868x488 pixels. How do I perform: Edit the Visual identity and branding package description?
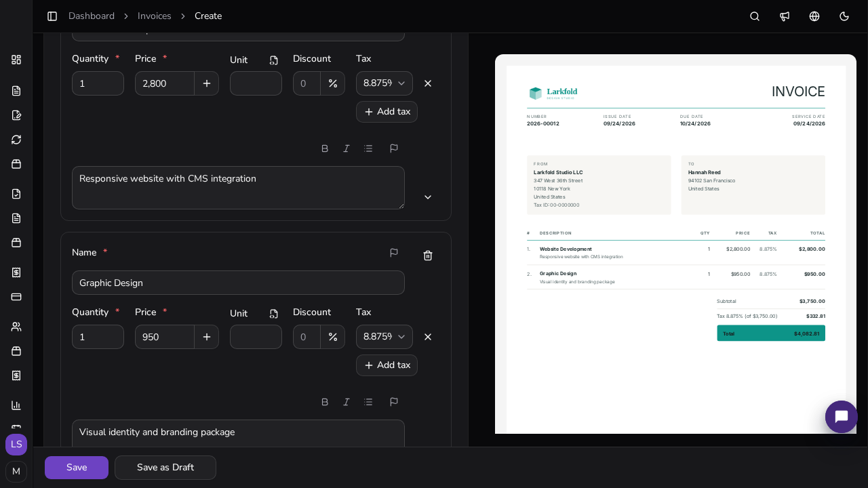[x=238, y=433]
